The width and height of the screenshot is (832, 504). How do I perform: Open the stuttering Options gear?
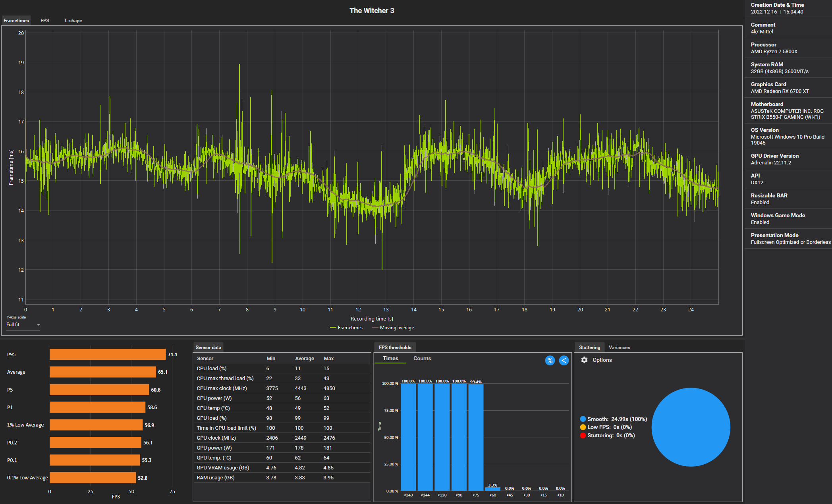(584, 360)
